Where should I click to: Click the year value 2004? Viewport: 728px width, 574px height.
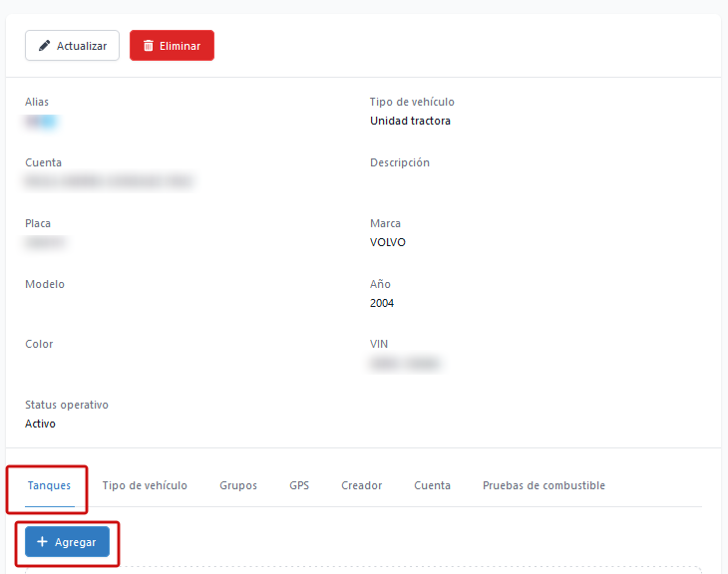click(x=382, y=303)
